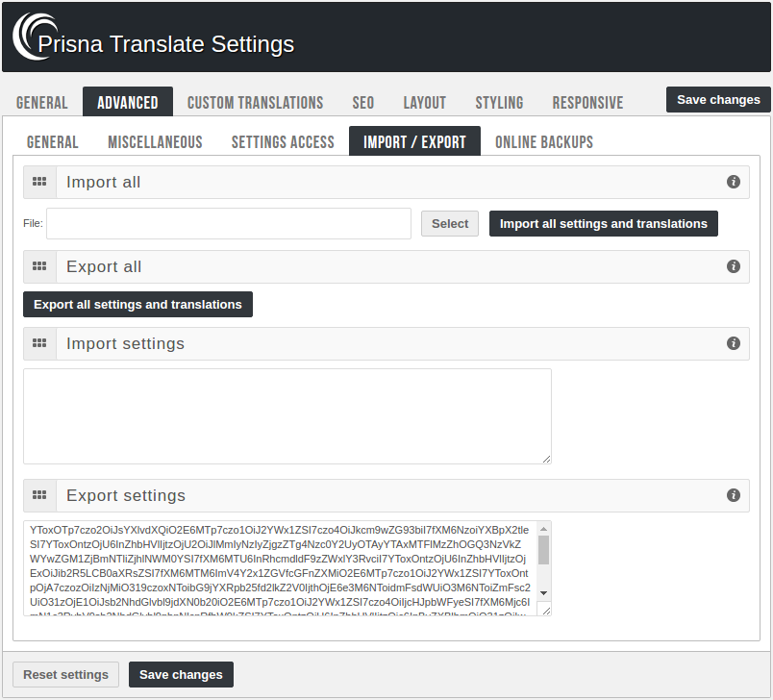Screen dimensions: 773x700
Task: Click Import all settings and translations
Action: (x=603, y=224)
